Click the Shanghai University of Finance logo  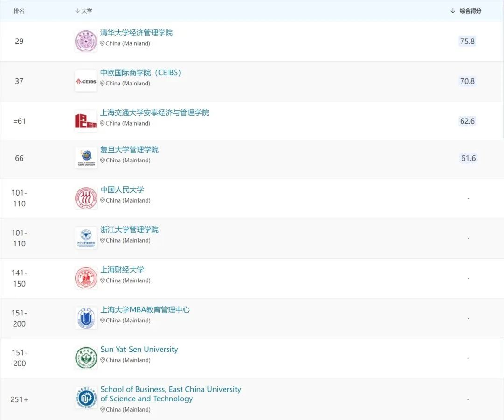click(x=86, y=278)
